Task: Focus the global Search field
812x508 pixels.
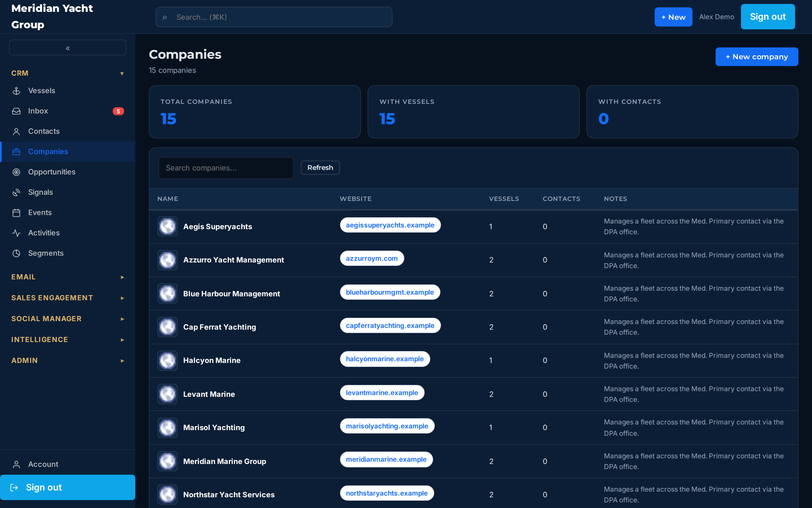Action: click(x=274, y=17)
